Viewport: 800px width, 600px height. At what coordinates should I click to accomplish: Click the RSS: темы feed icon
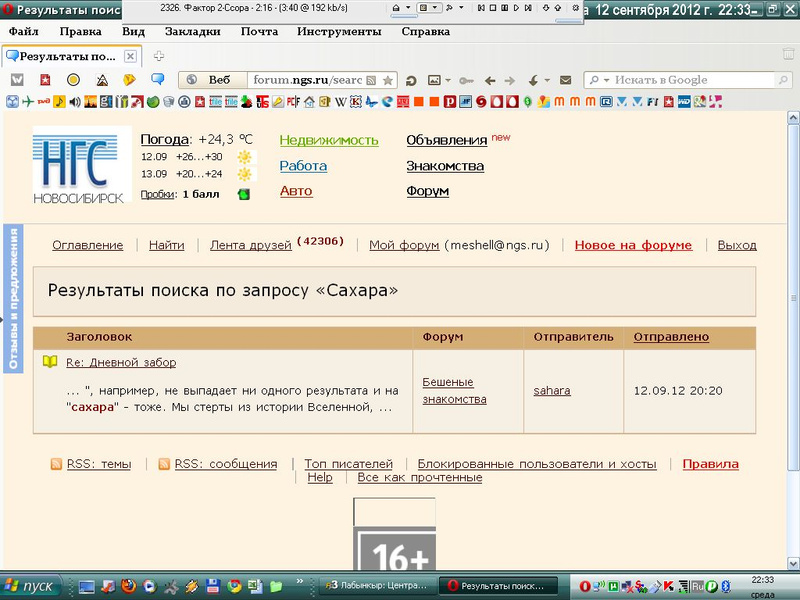click(58, 464)
